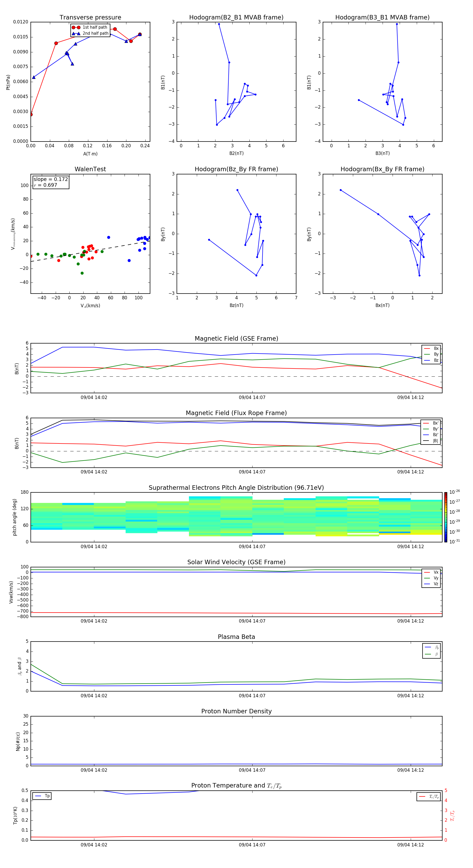The image size is (473, 868).
Task: Click the 180 tick on pitch angle axis
Action: click(25, 492)
